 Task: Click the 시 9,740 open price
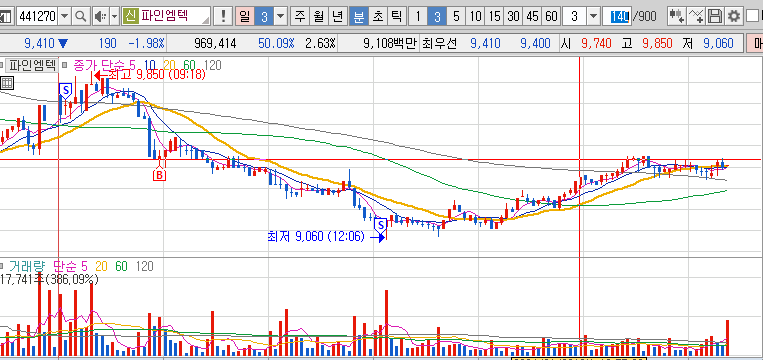[x=587, y=44]
